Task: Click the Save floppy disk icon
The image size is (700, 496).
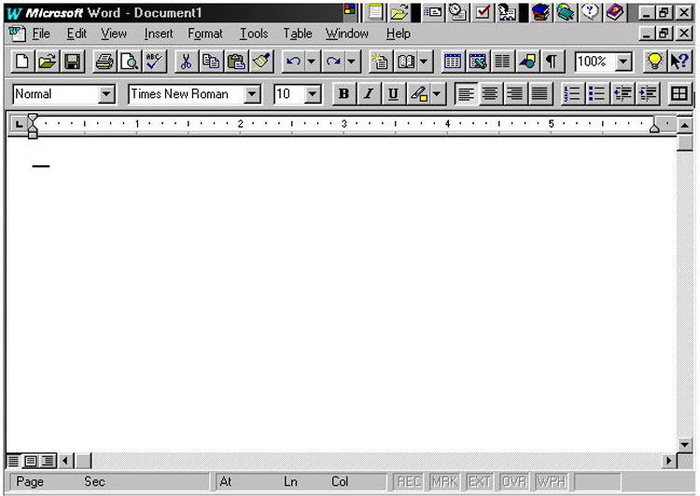Action: pos(72,62)
